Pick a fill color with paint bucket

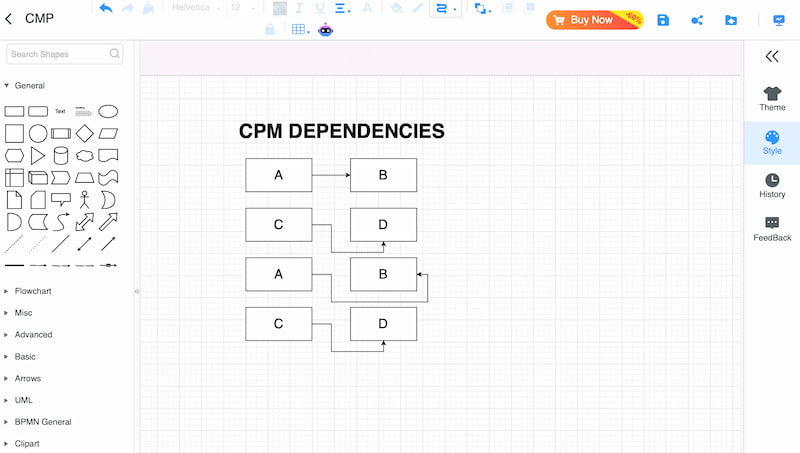pyautogui.click(x=396, y=8)
